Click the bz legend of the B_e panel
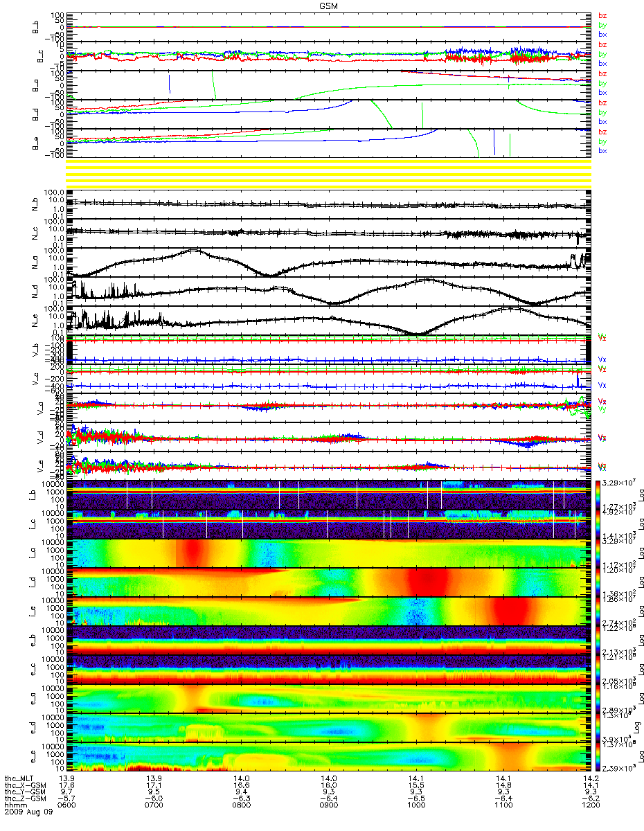This screenshot has width=644, height=831. point(602,132)
